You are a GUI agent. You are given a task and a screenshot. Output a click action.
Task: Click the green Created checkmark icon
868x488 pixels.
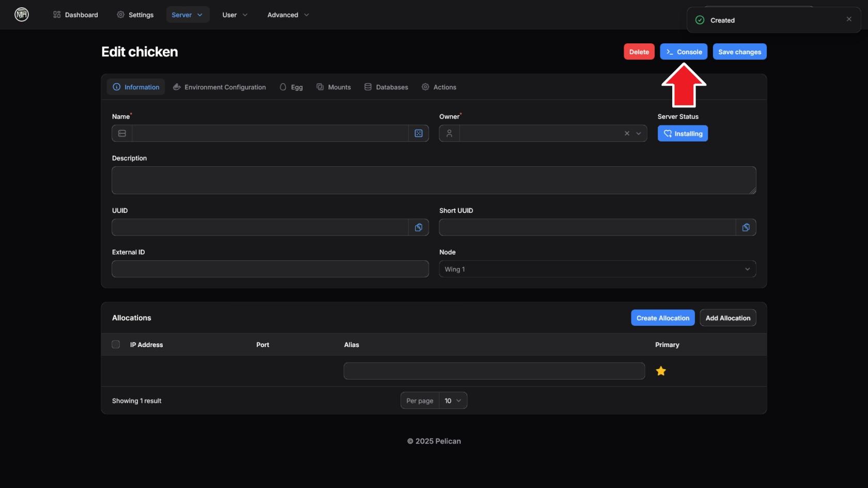(700, 20)
